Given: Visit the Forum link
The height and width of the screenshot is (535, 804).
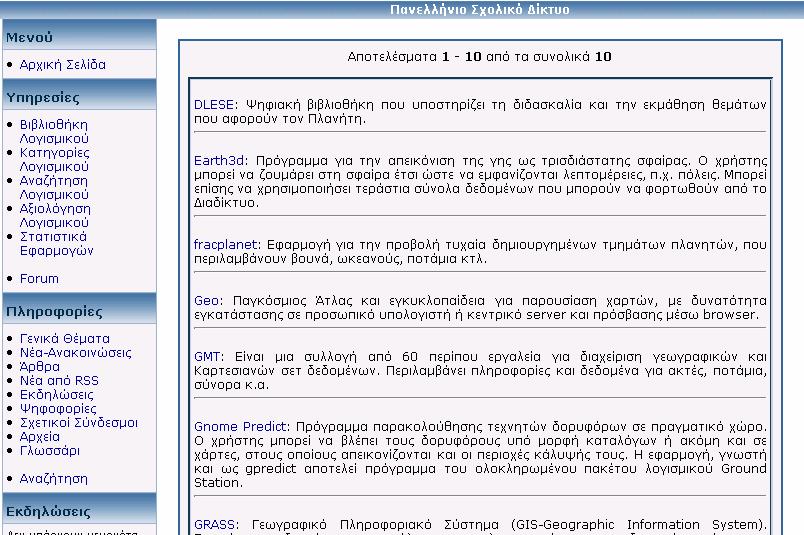Looking at the screenshot, I should tap(39, 279).
